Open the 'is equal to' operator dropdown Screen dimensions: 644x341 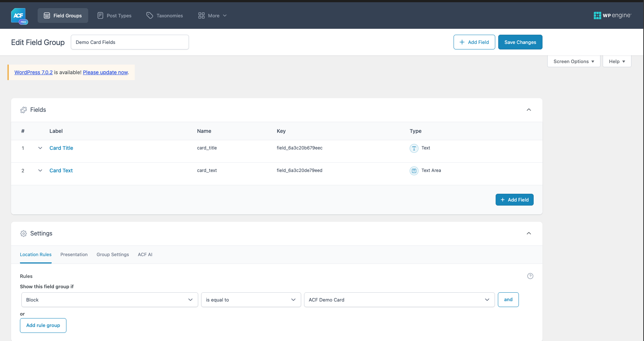click(251, 300)
